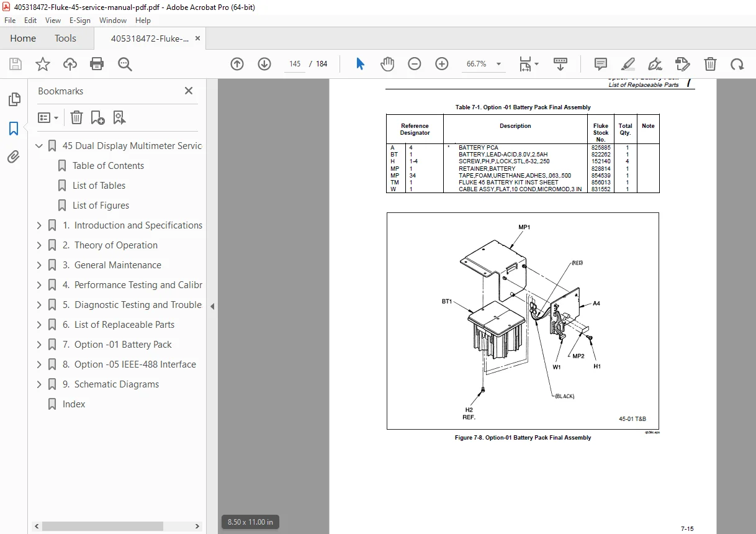Open the find text magnifier icon
The width and height of the screenshot is (756, 534).
coord(125,64)
